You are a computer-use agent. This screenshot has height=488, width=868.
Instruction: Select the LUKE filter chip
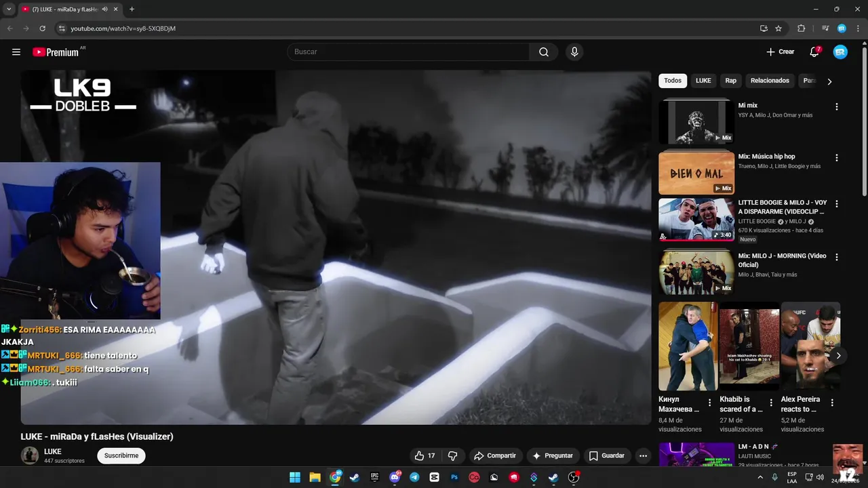pyautogui.click(x=703, y=81)
